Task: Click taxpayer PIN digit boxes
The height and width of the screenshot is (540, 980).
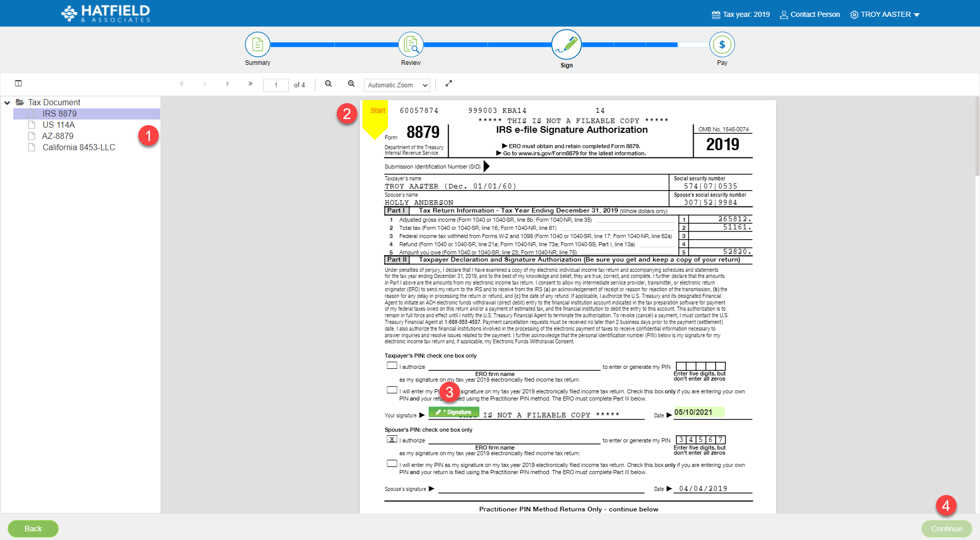Action: pos(701,366)
